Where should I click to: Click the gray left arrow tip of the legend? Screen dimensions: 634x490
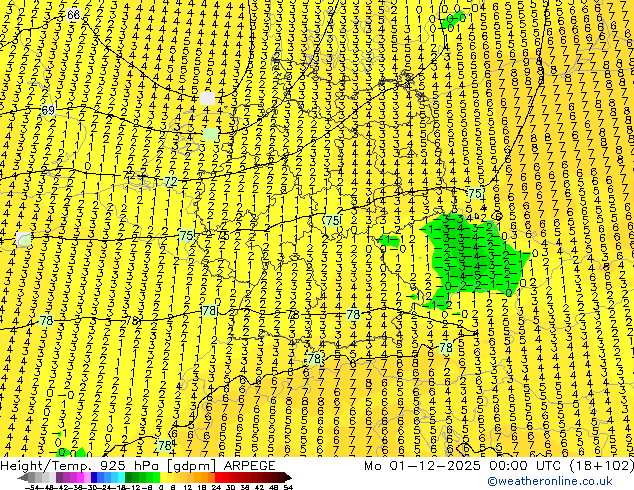[x=23, y=478]
